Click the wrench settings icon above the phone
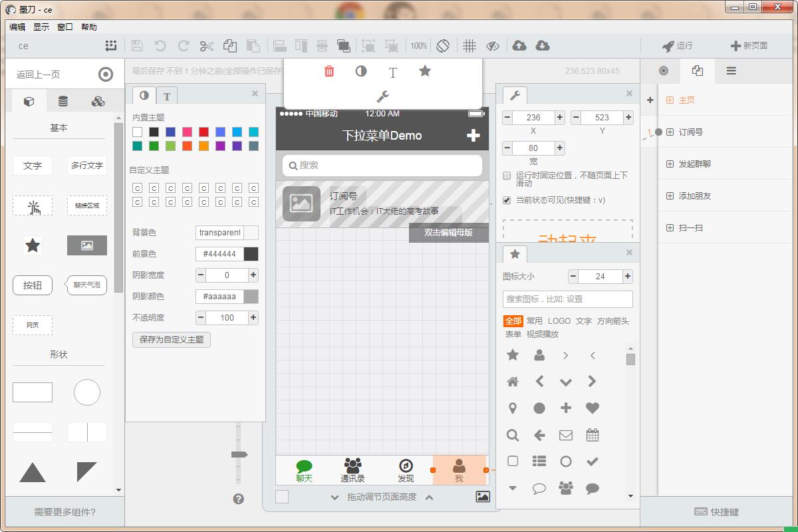The height and width of the screenshot is (532, 798). point(382,96)
